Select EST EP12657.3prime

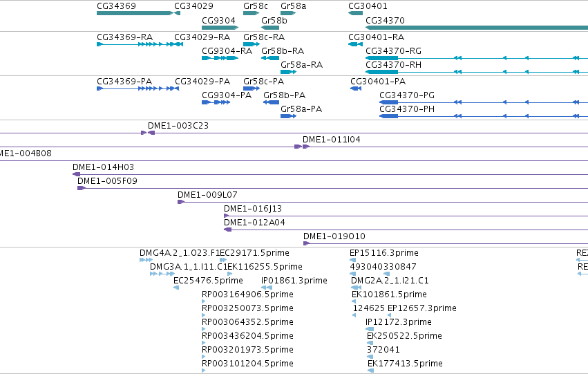coord(389,315)
